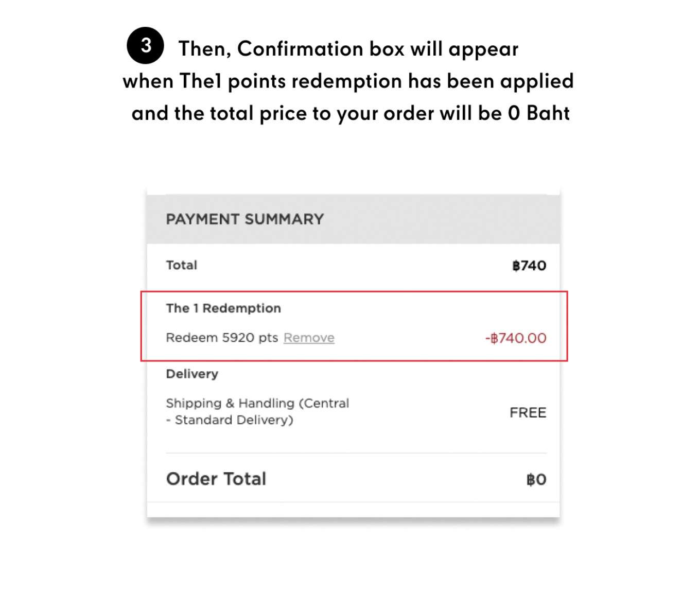Image resolution: width=700 pixels, height=591 pixels.
Task: Click the Shipping & Handling description
Action: tap(257, 411)
